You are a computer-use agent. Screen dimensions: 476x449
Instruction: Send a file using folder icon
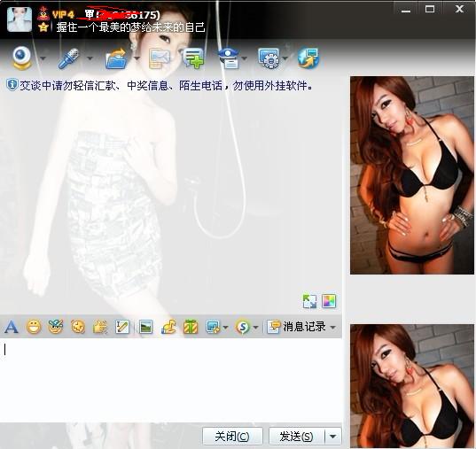[x=115, y=58]
